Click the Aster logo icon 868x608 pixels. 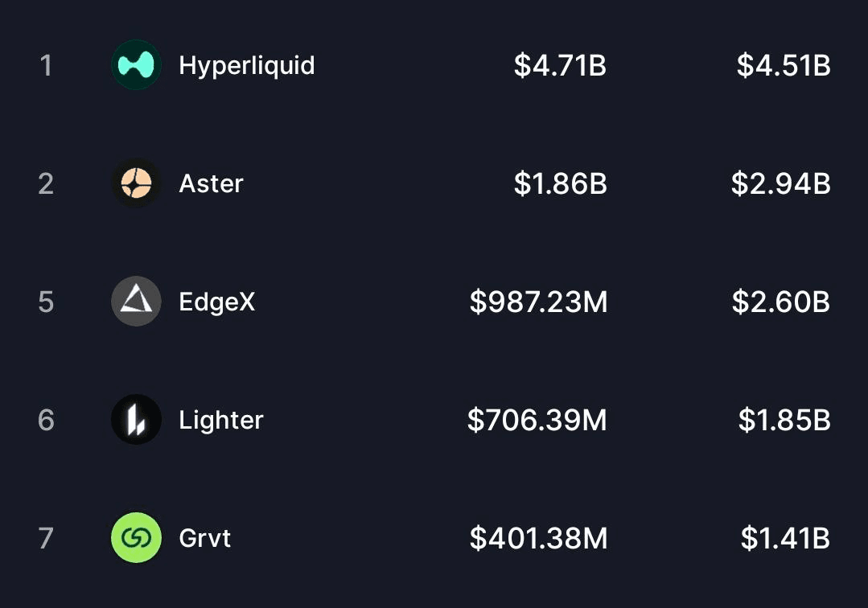[136, 183]
